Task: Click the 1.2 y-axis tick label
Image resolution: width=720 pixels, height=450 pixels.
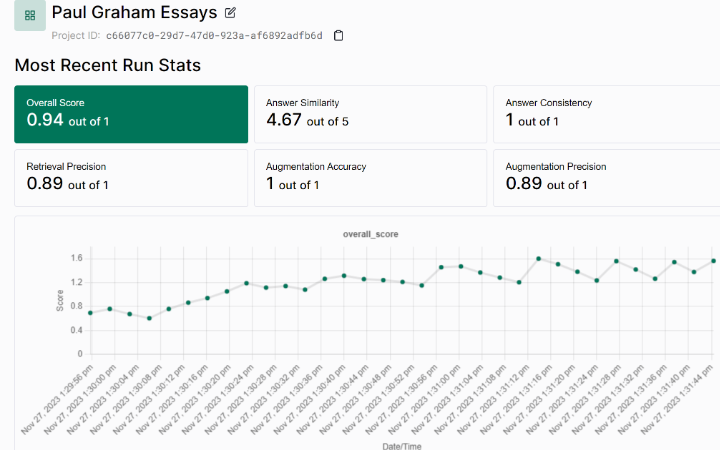Action: point(77,282)
